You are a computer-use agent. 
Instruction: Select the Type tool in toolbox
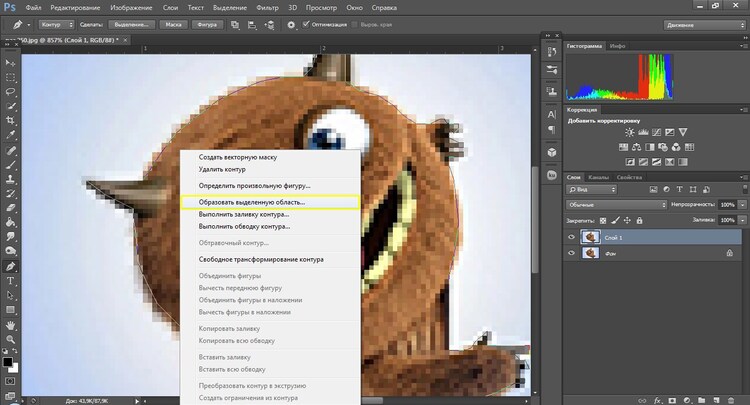10,281
